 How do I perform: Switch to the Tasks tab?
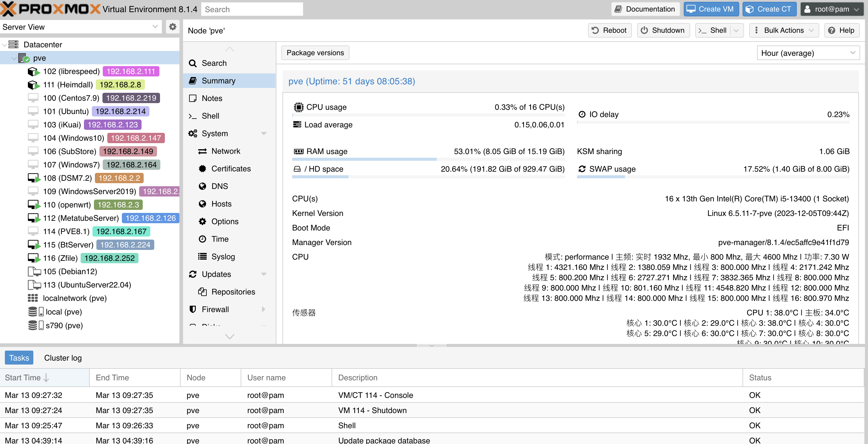coord(19,358)
